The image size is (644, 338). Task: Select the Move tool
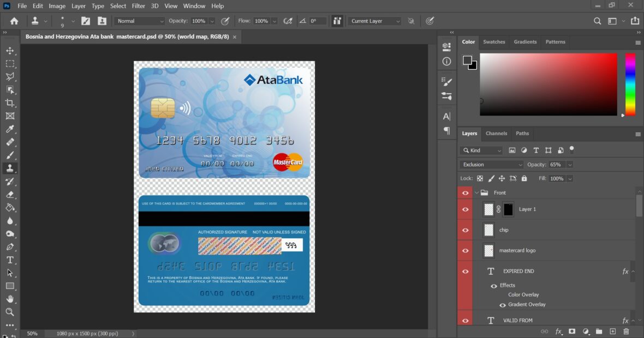tap(10, 51)
